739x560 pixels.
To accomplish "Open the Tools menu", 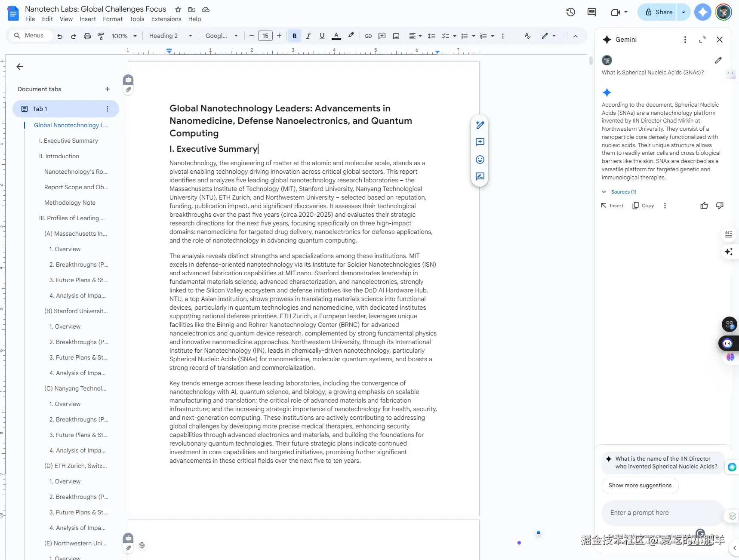I will 137,19.
